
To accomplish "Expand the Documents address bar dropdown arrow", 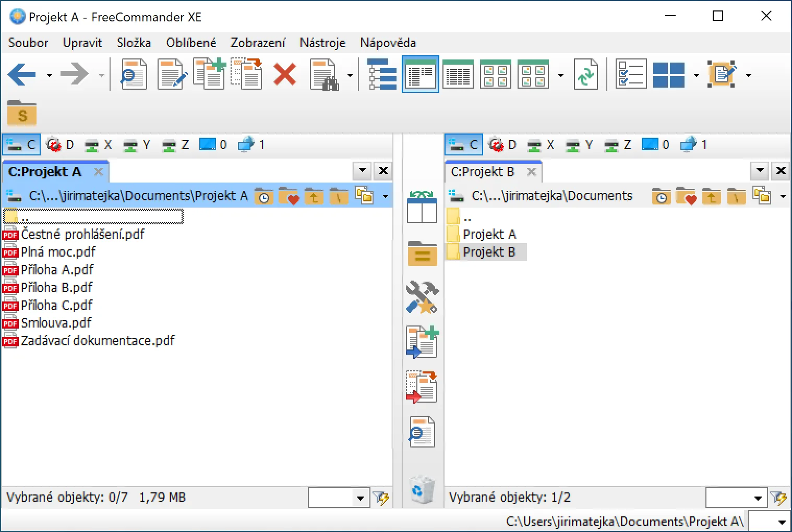I will pos(783,197).
